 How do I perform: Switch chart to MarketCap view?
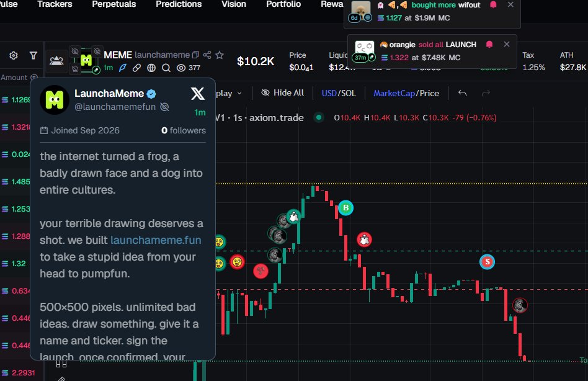click(394, 93)
